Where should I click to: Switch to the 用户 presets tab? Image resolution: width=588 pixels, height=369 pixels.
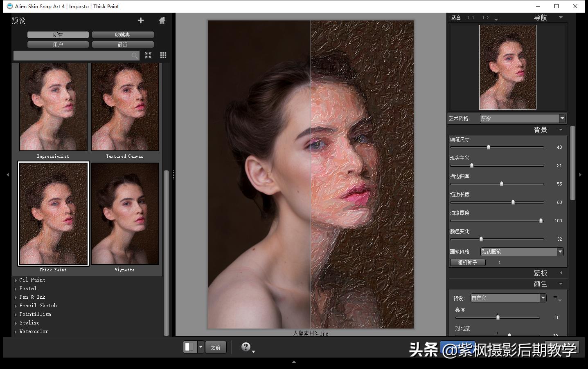58,44
